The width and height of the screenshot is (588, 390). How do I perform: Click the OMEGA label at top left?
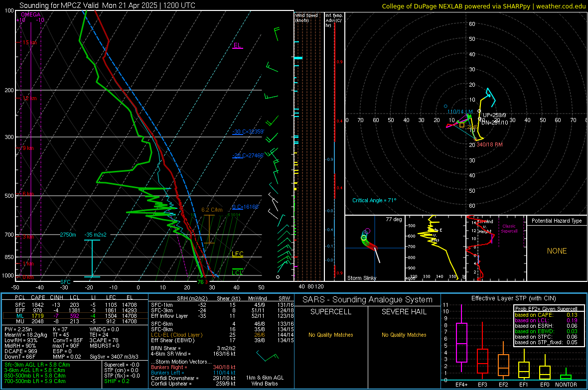tap(31, 14)
